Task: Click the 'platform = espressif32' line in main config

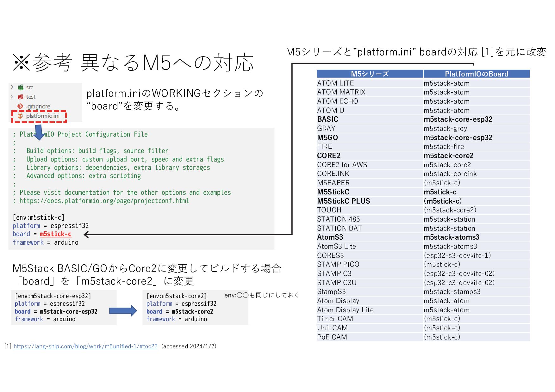Action: click(51, 226)
